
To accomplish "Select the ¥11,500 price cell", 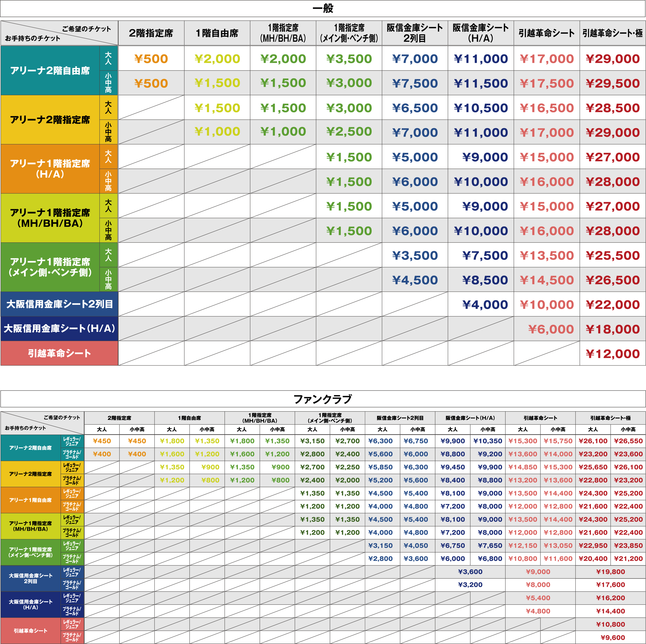I will coord(481,83).
